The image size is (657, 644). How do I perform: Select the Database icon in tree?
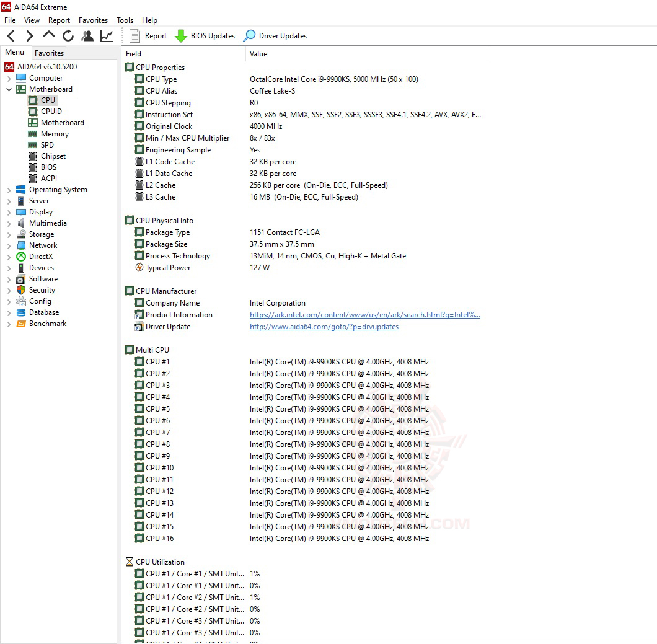click(21, 312)
